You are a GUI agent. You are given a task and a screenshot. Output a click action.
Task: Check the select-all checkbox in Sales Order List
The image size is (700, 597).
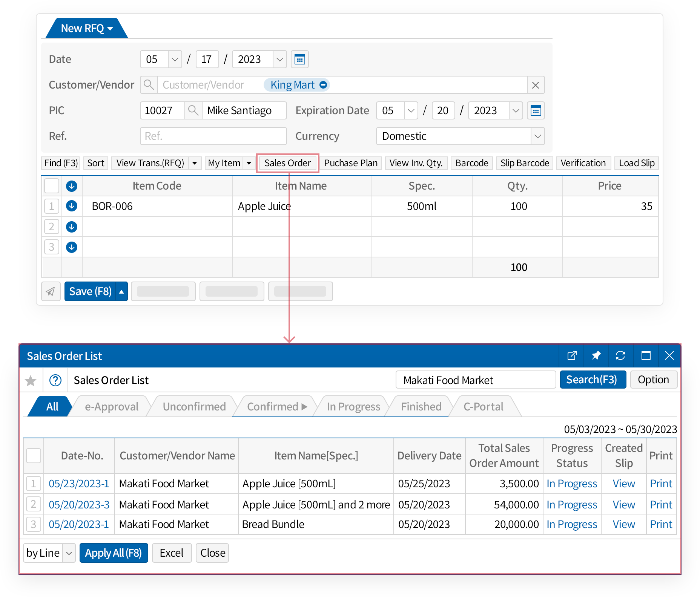point(33,455)
